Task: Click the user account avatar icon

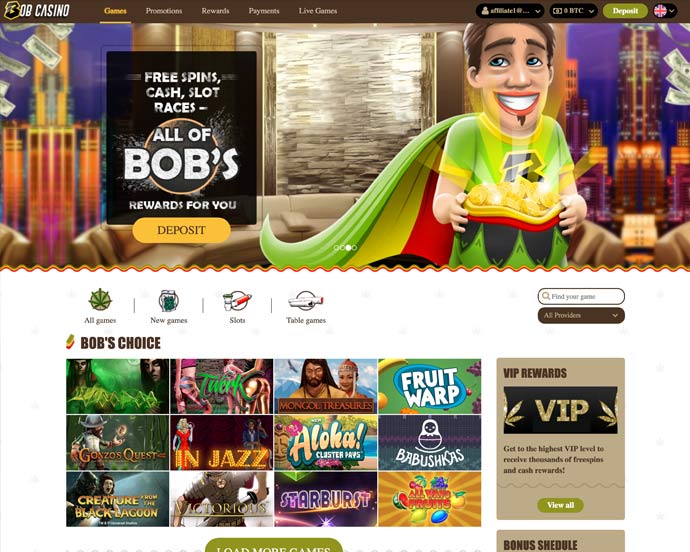Action: coord(485,11)
